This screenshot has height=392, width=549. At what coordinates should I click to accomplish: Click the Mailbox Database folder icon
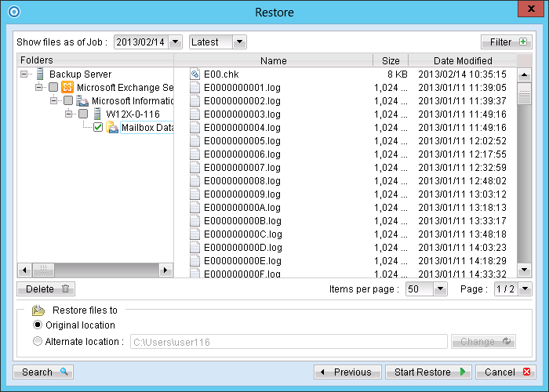point(112,127)
